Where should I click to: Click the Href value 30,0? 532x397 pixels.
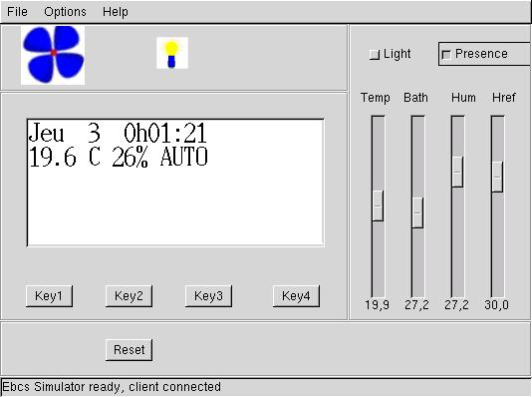497,305
